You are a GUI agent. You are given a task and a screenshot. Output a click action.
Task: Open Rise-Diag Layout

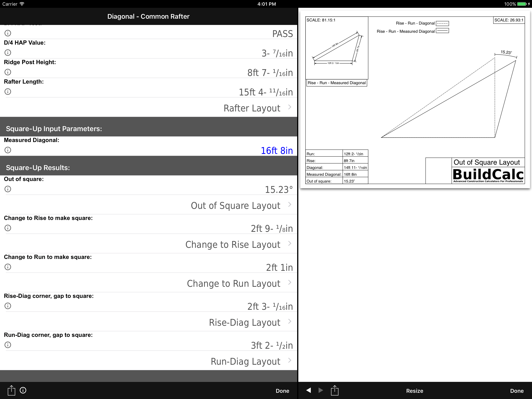244,322
